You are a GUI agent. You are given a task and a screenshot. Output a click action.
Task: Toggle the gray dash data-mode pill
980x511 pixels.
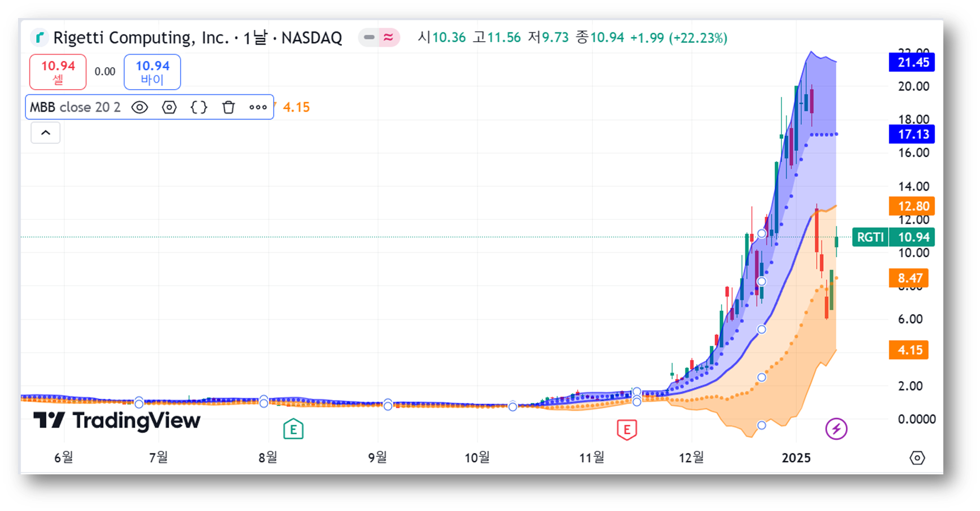[369, 38]
